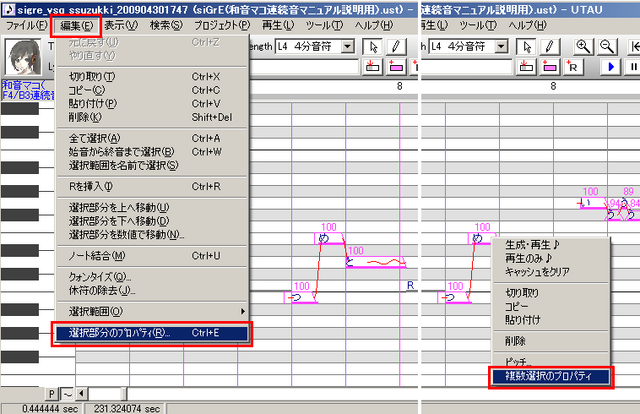
Task: Click lyric input field in Edit-menu window
Action: (304, 67)
